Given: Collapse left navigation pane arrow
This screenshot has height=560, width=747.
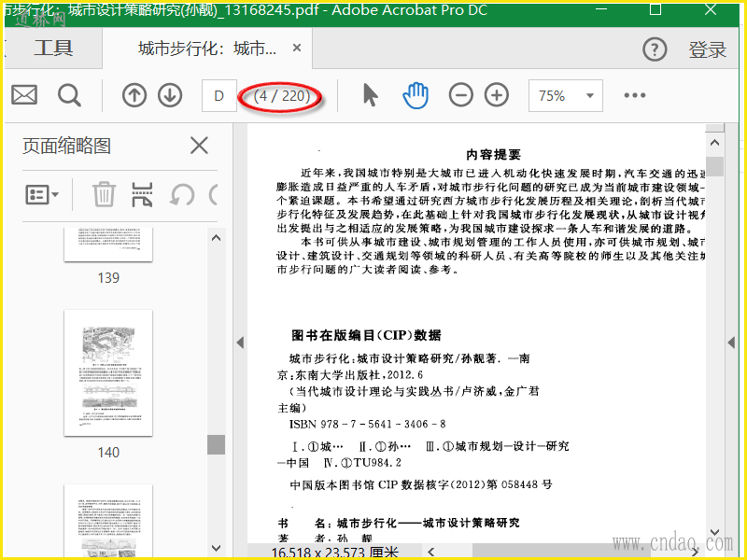Looking at the screenshot, I should pos(240,342).
